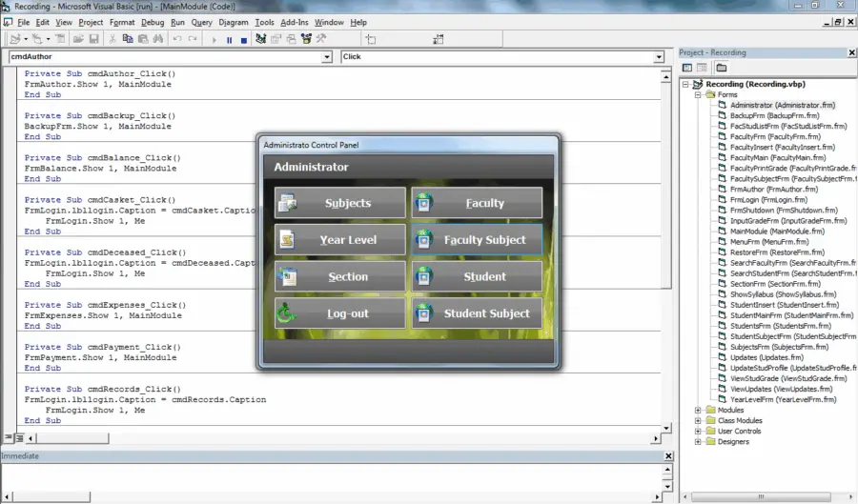Click the Project panel horizontal scrollbar thumb
Image resolution: width=858 pixels, height=504 pixels.
761,496
